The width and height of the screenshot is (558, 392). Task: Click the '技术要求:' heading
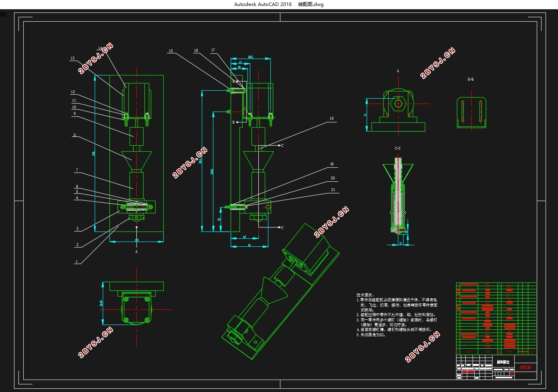click(365, 295)
